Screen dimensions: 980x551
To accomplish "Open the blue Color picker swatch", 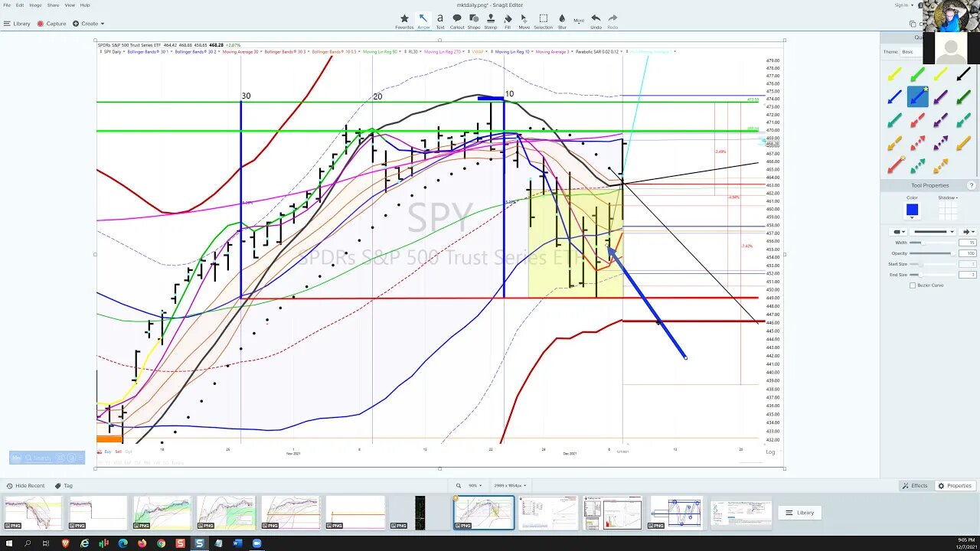I will pyautogui.click(x=912, y=210).
